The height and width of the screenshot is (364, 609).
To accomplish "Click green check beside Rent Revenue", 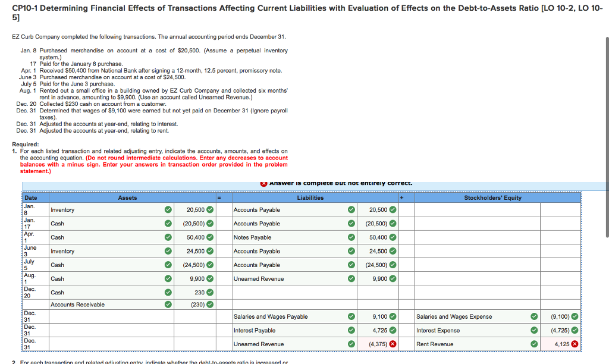I will pyautogui.click(x=533, y=344).
